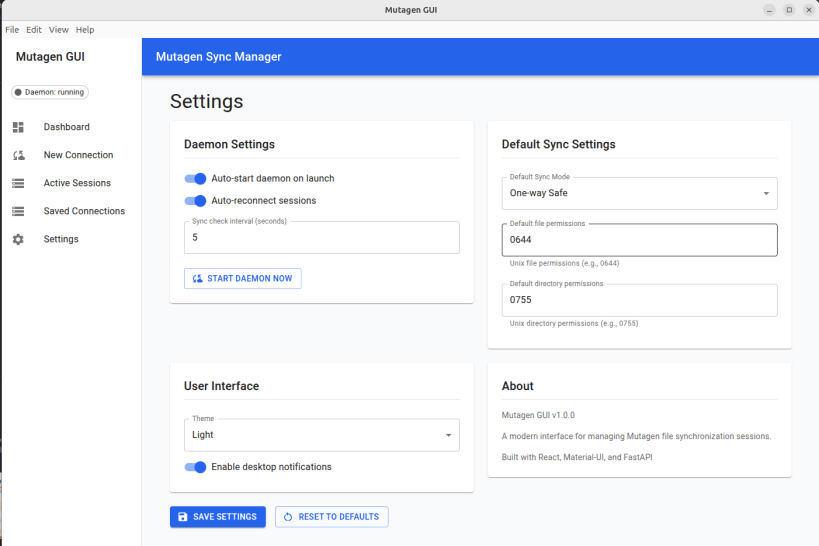Screen dimensions: 819x546
Task: Go to Dashboard in sidebar
Action: click(71, 127)
